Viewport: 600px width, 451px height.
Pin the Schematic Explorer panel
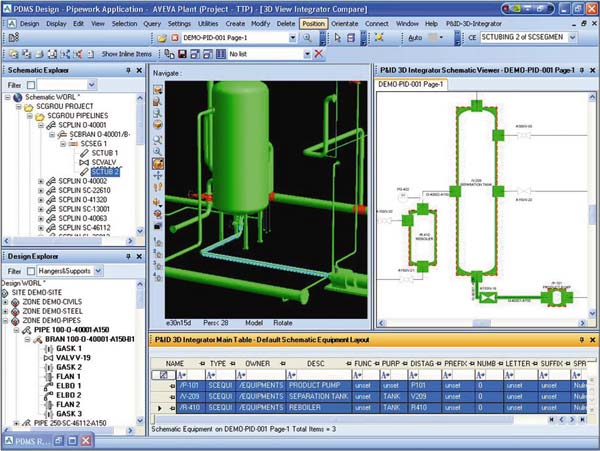[128, 70]
